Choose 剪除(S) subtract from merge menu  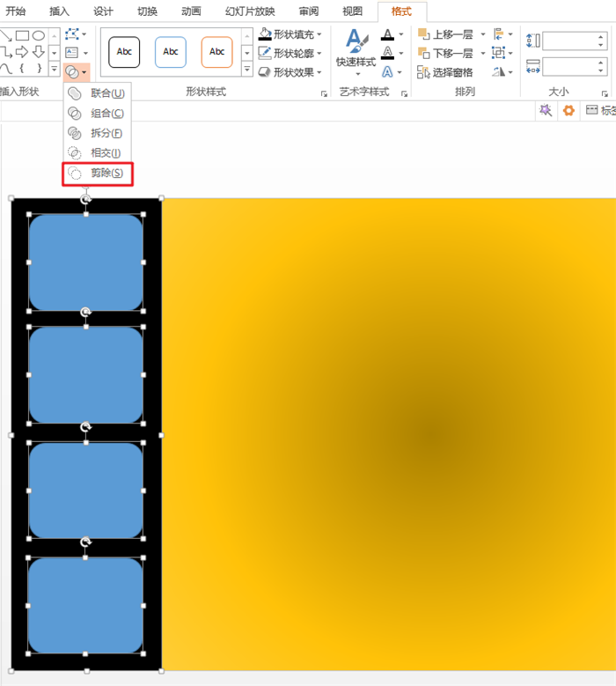click(x=97, y=173)
